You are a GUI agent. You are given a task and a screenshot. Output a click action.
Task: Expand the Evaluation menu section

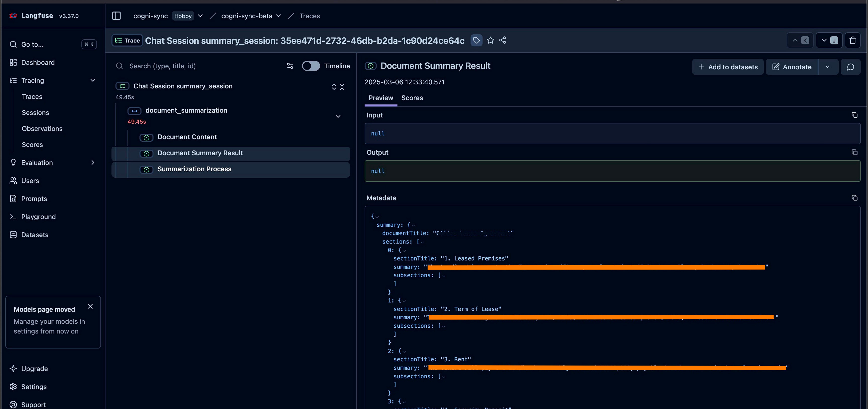coord(93,163)
